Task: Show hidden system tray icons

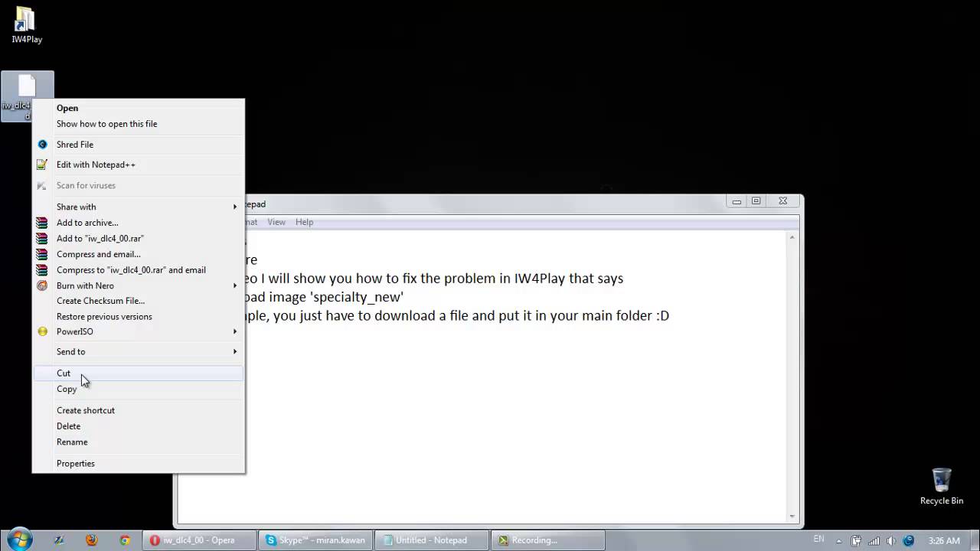Action: (x=839, y=540)
